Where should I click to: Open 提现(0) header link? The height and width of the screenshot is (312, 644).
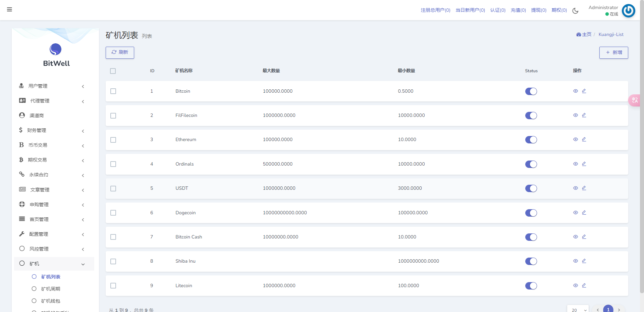pos(539,10)
